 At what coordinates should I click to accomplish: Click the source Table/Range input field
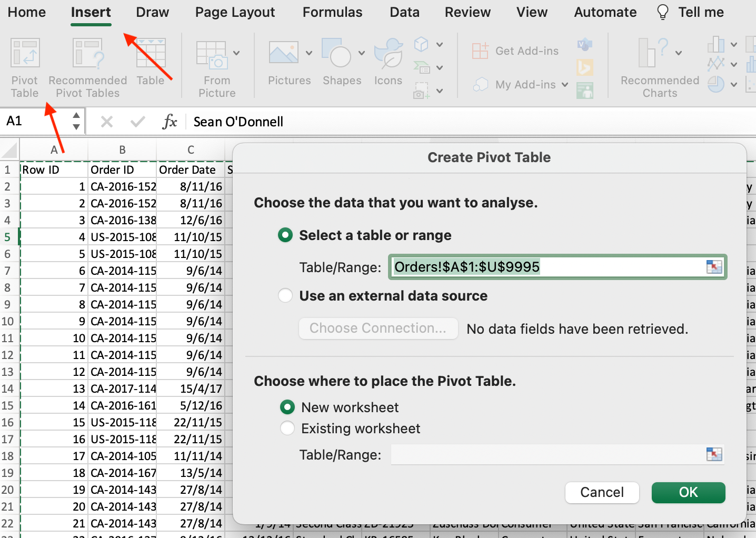click(548, 267)
